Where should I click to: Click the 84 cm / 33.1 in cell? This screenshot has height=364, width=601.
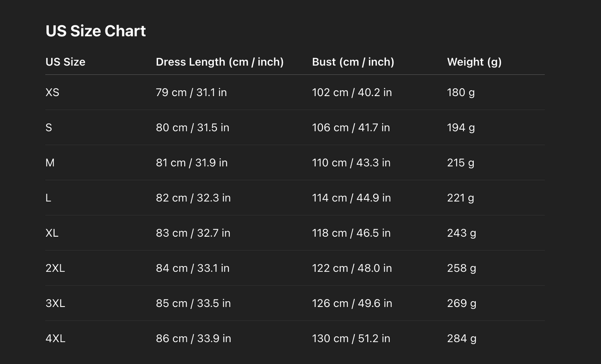193,268
